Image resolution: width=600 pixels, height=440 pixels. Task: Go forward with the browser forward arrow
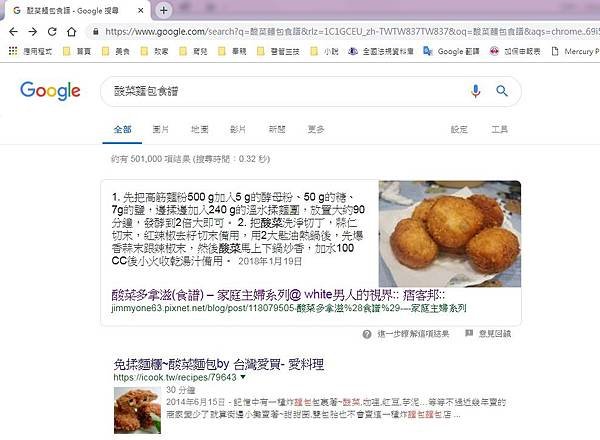33,32
